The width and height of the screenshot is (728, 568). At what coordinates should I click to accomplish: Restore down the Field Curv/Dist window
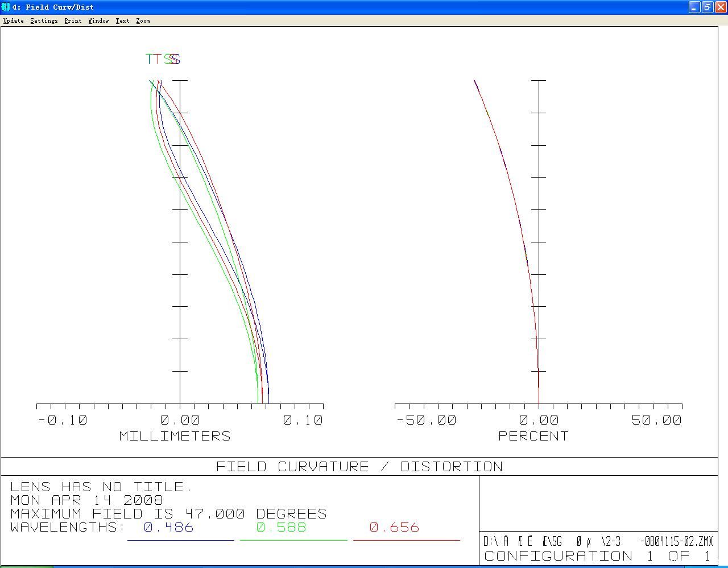pos(707,7)
